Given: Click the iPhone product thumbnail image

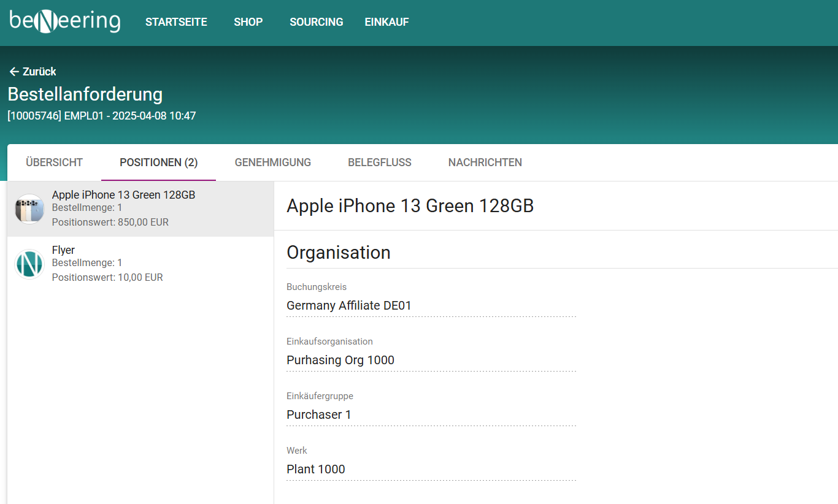Looking at the screenshot, I should [x=29, y=209].
